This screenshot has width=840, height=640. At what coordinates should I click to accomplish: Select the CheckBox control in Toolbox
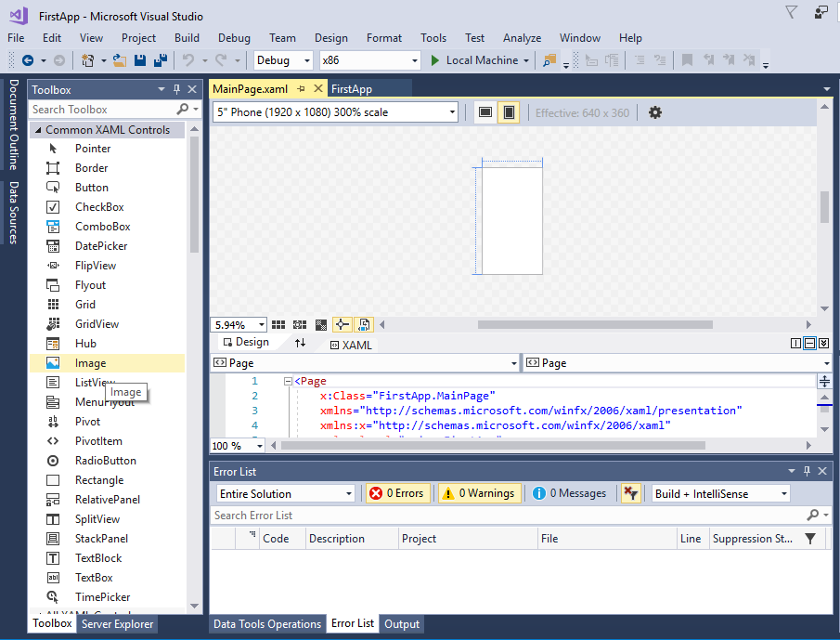[x=107, y=207]
